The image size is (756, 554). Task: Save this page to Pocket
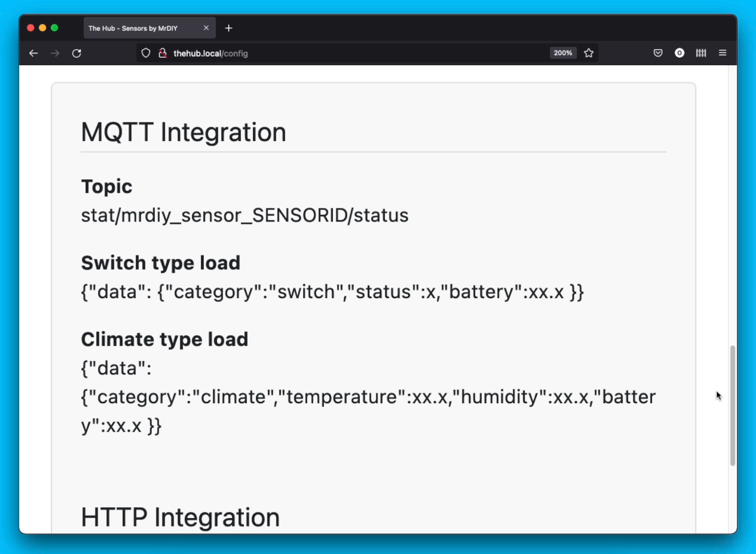(657, 53)
